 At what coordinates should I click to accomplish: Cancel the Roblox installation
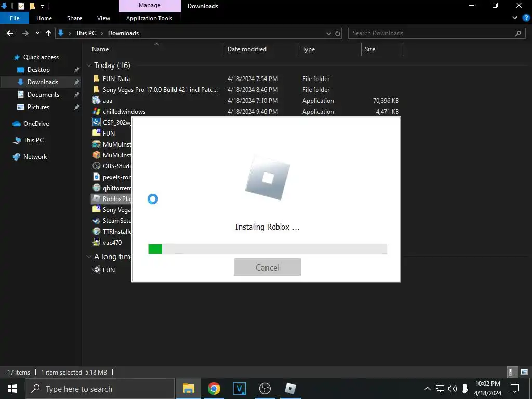point(268,267)
